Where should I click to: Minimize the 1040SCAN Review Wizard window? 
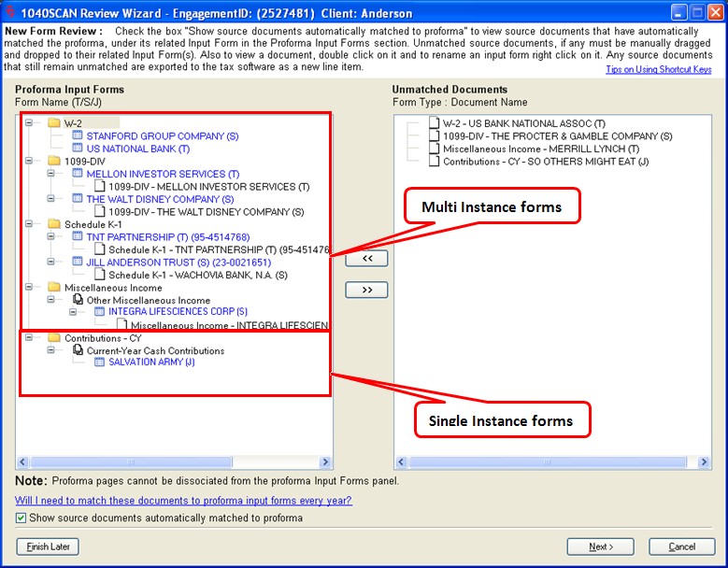click(x=678, y=12)
